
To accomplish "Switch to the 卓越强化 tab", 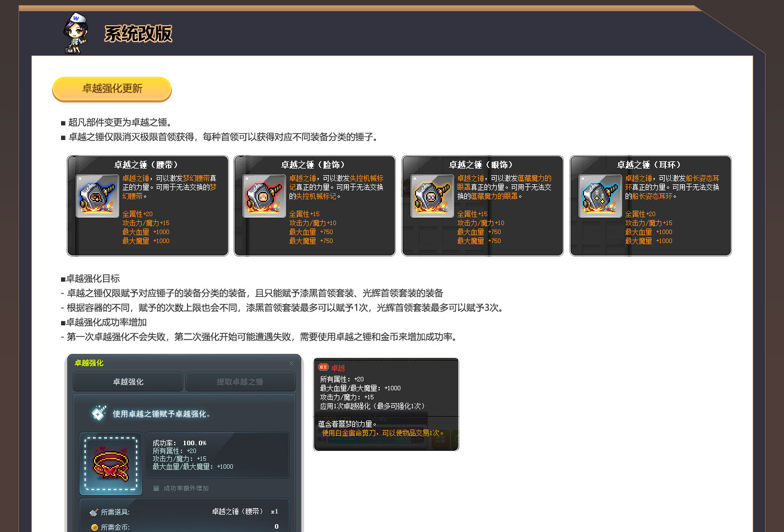I will coord(128,381).
